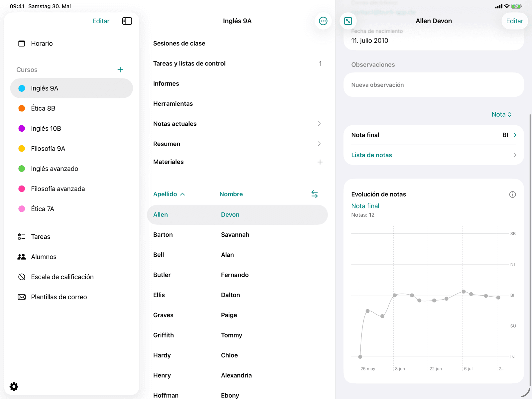Click the birth date 11. julio 2010
The height and width of the screenshot is (399, 532).
click(x=370, y=41)
